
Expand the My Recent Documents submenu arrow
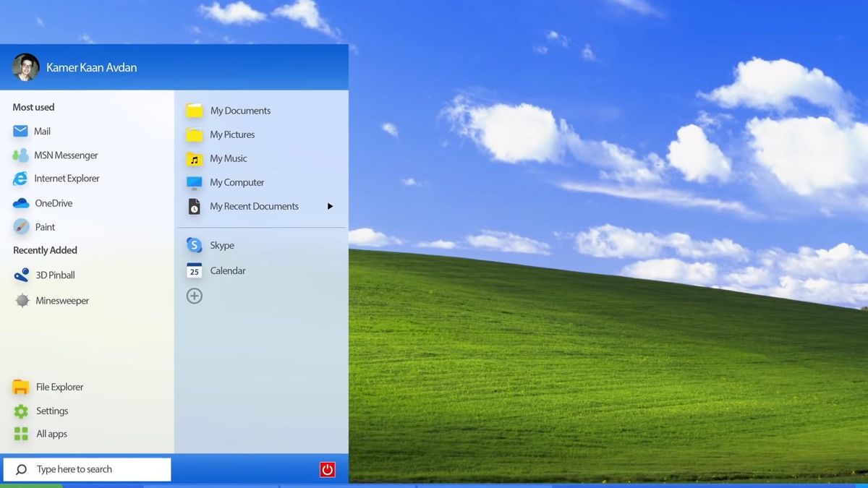[x=330, y=207]
